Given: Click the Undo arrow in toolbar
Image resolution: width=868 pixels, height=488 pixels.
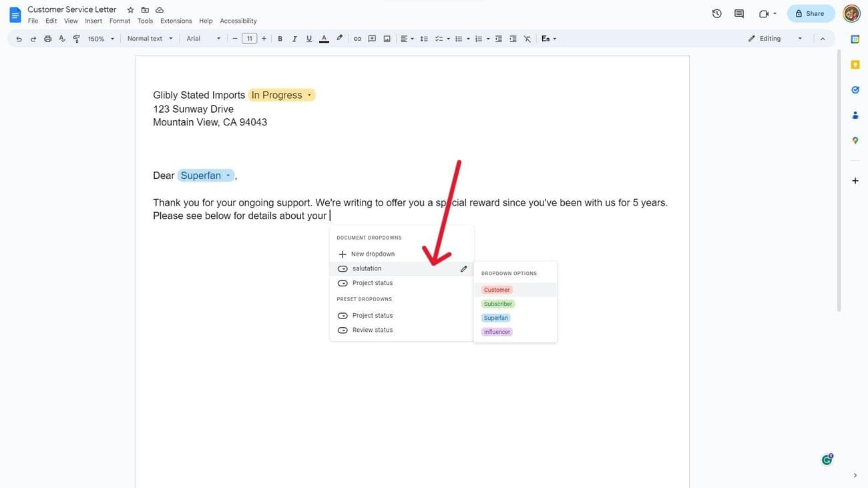Looking at the screenshot, I should 19,39.
